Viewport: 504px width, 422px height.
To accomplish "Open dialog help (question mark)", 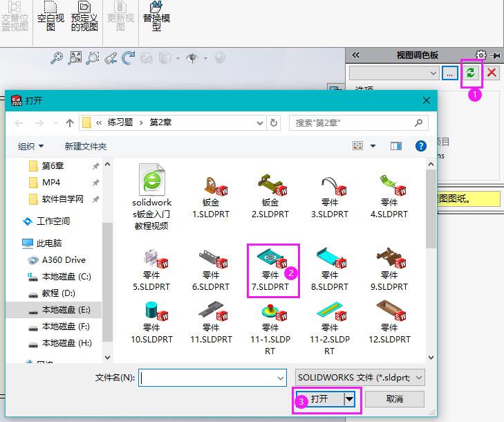I will tap(421, 146).
